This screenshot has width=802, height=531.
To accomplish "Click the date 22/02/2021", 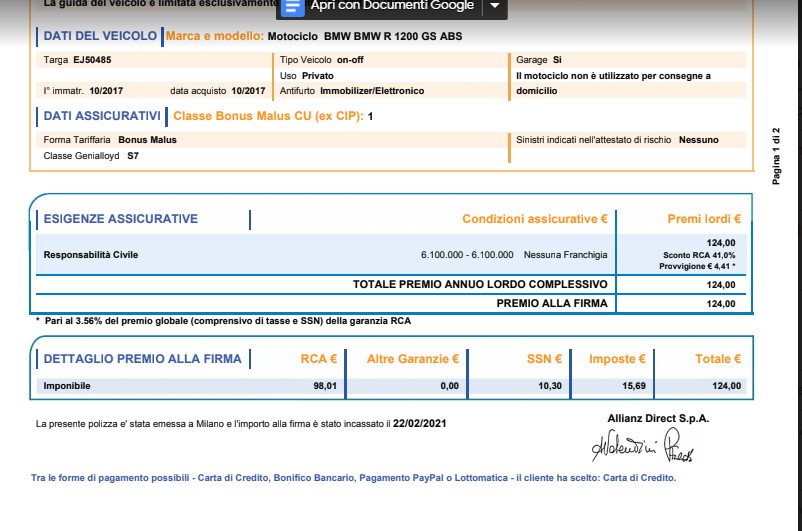I will pos(419,424).
